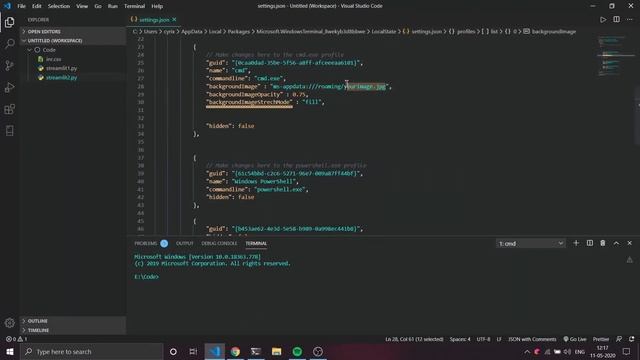Click the Go Live status bar button
The image size is (640, 360).
[x=575, y=339]
